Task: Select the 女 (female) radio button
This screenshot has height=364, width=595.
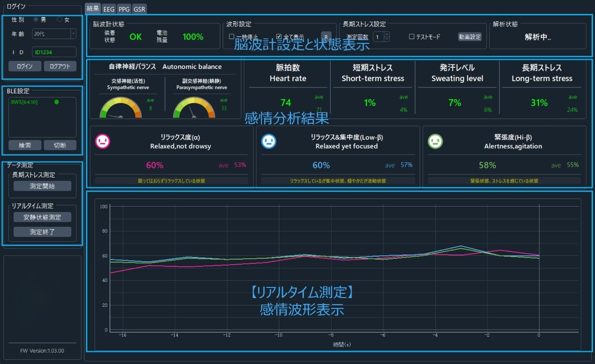Action: 59,20
